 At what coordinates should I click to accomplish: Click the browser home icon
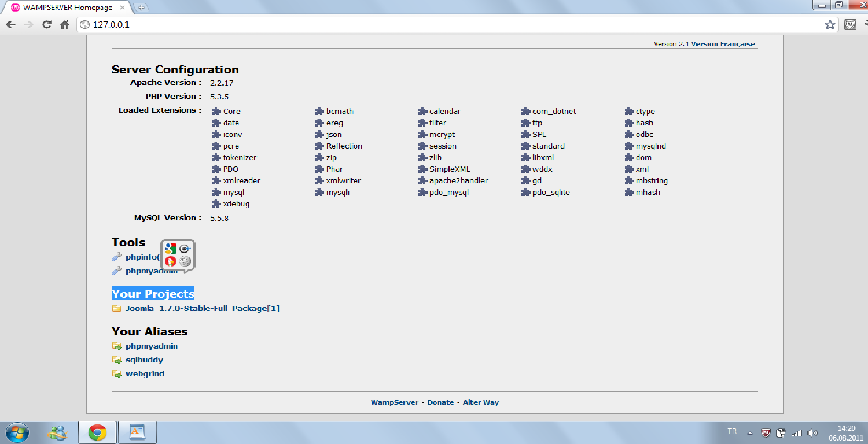[x=65, y=25]
